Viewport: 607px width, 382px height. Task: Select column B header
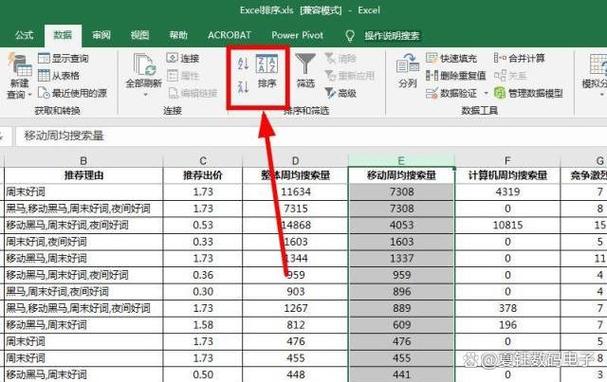tap(84, 161)
